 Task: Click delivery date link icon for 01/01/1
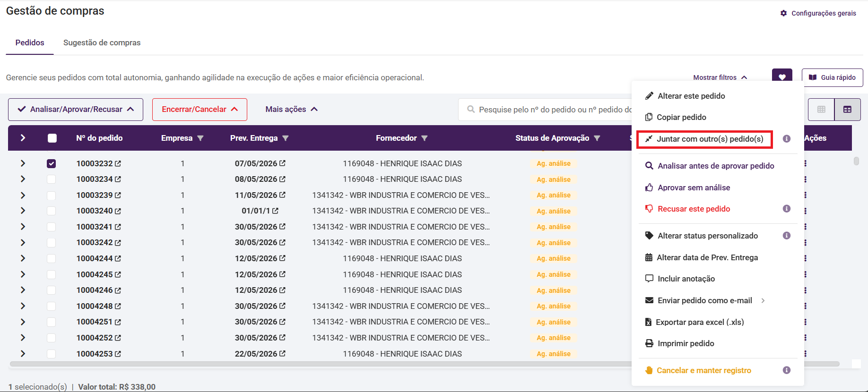tap(275, 211)
